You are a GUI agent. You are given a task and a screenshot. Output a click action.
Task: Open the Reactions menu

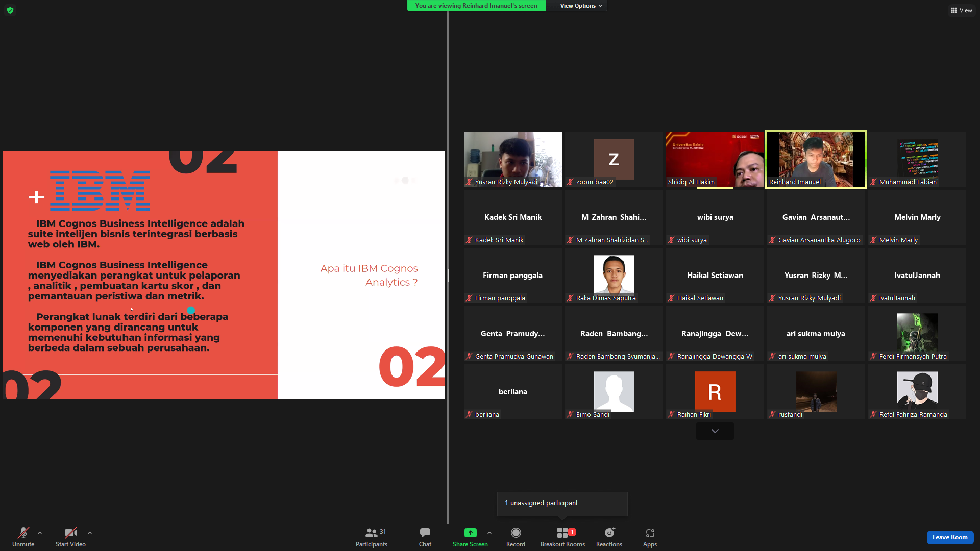pyautogui.click(x=609, y=537)
